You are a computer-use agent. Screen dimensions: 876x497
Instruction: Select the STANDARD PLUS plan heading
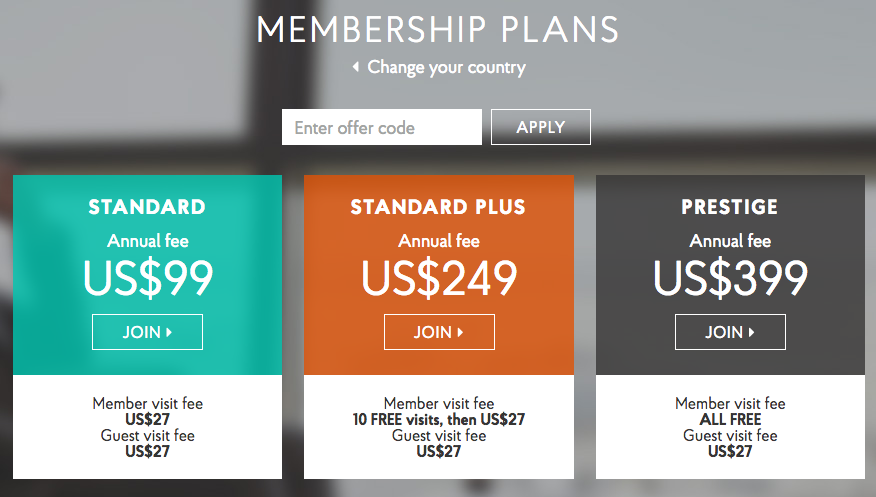[x=439, y=207]
